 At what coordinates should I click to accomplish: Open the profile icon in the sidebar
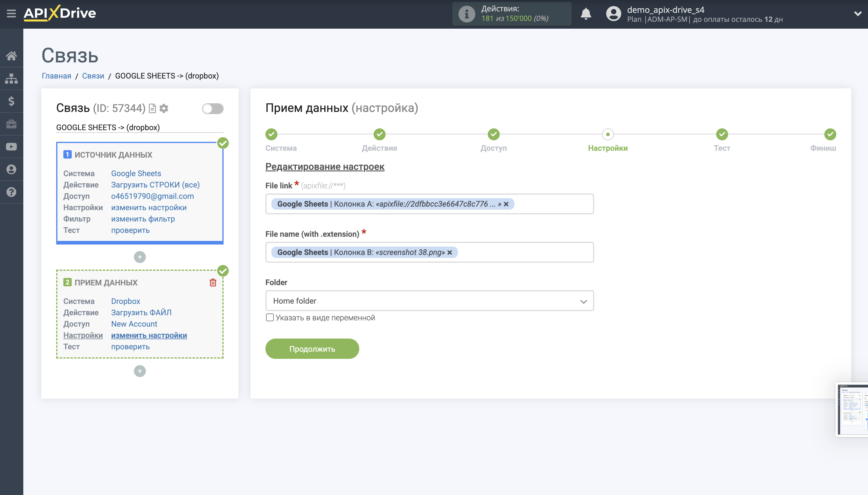click(11, 169)
